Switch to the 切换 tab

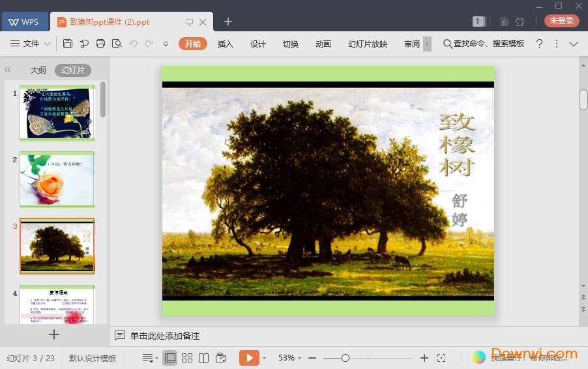point(291,44)
